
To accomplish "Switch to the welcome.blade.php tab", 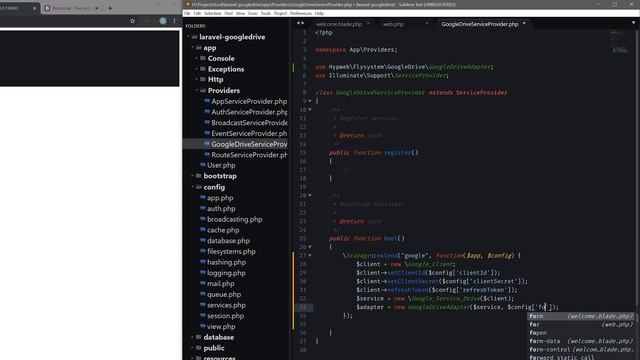I will point(339,24).
